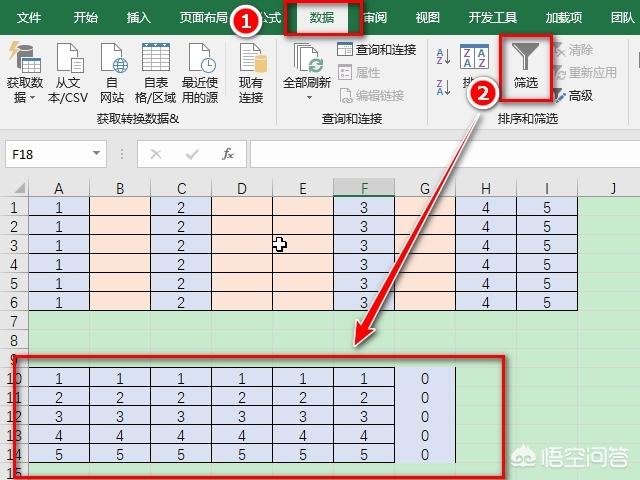Click cell H5 containing 4
Screen dimensions: 640x480
[x=486, y=283]
